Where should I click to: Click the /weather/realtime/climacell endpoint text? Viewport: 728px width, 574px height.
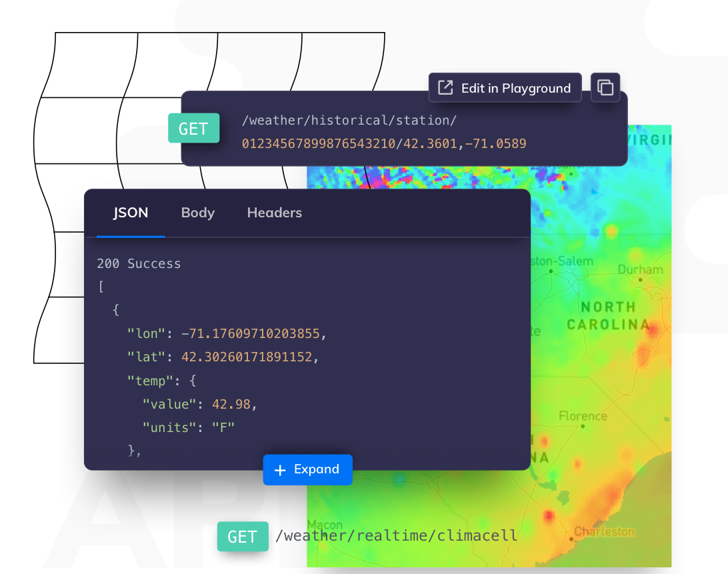coord(396,535)
